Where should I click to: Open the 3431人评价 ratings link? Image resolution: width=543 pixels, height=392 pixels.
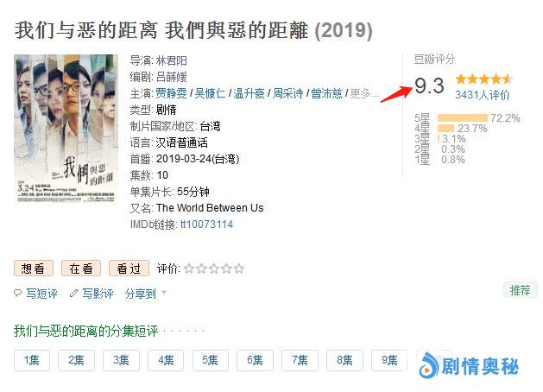pyautogui.click(x=483, y=95)
